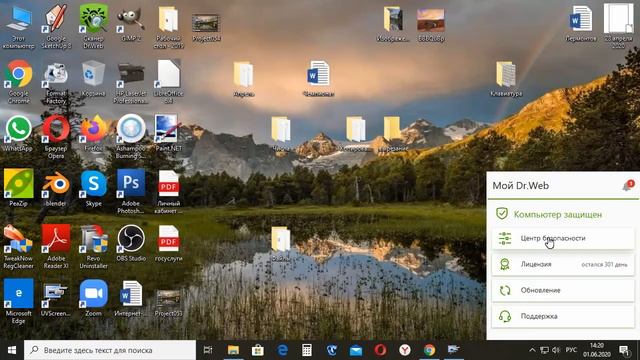Select Обновление in the Dr.Web menu
Image resolution: width=640 pixels, height=360 pixels.
pyautogui.click(x=563, y=290)
